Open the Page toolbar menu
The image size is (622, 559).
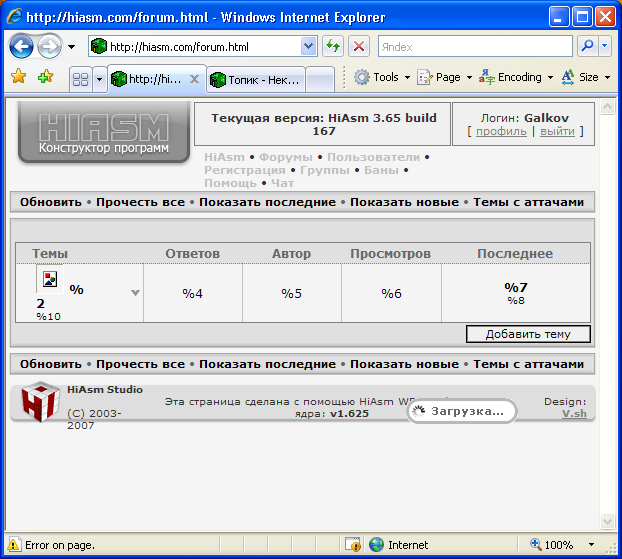coord(445,77)
